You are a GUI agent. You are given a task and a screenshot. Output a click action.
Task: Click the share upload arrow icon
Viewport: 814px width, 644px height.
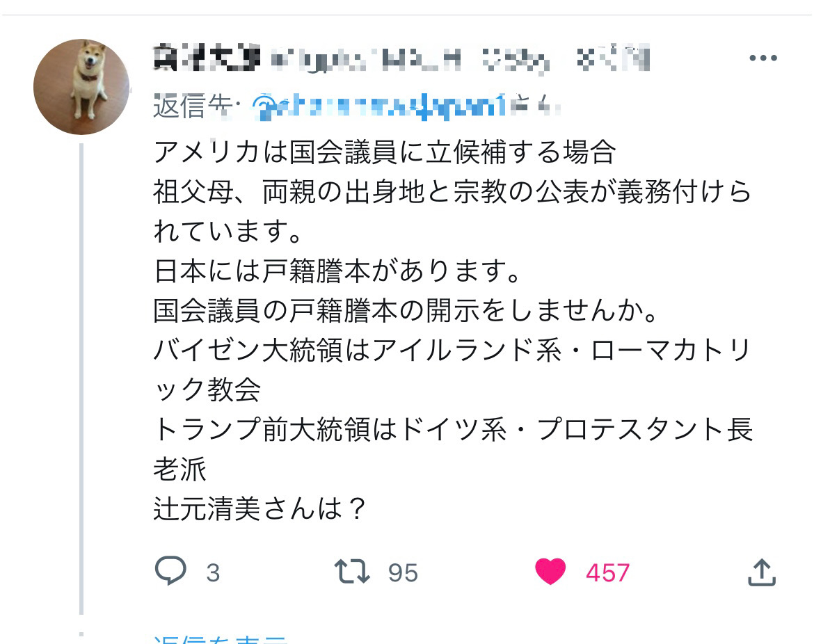[x=762, y=572]
